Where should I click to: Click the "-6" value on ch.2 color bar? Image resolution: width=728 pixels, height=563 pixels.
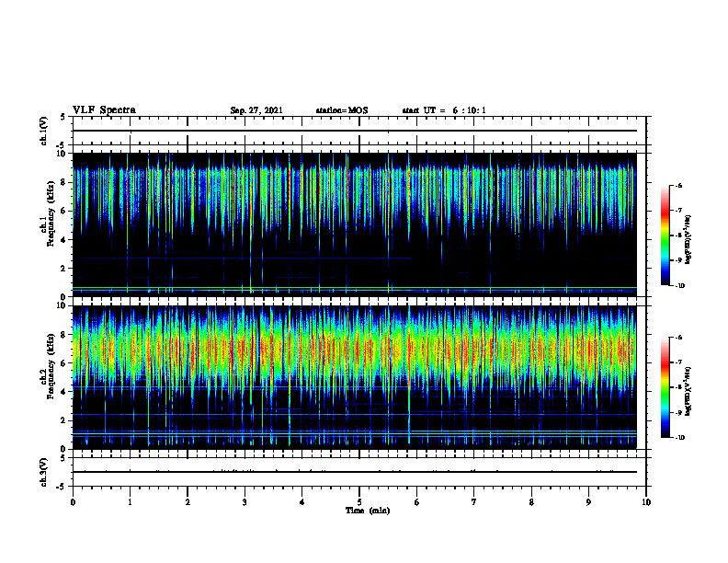tap(678, 338)
